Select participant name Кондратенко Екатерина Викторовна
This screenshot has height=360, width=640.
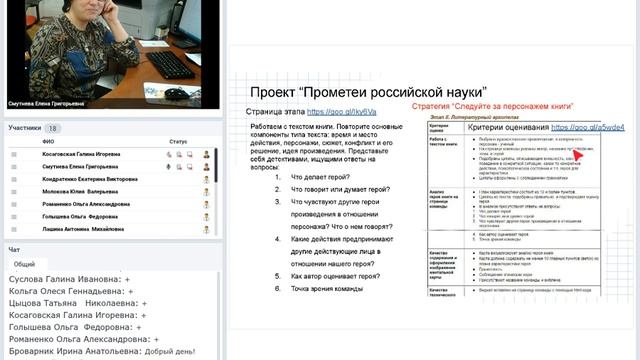pos(90,179)
